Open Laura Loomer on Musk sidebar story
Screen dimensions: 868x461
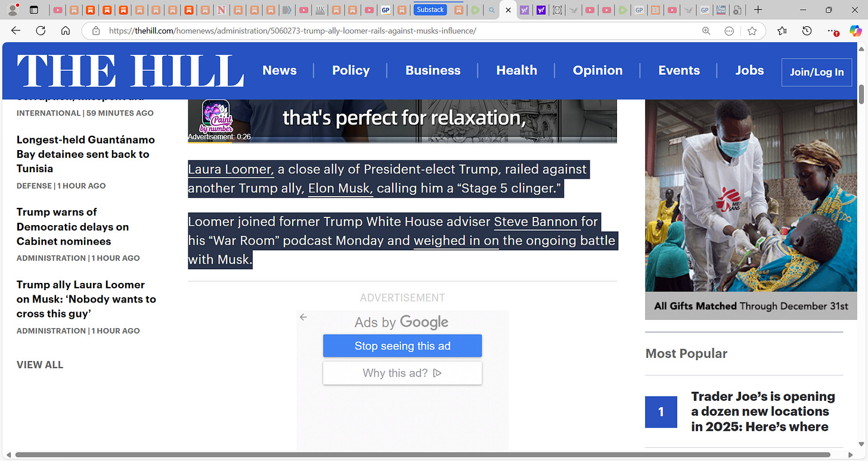[x=86, y=299]
